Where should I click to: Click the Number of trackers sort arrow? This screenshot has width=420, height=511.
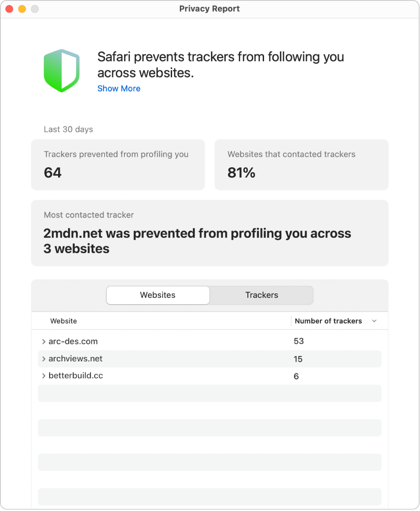tap(374, 321)
